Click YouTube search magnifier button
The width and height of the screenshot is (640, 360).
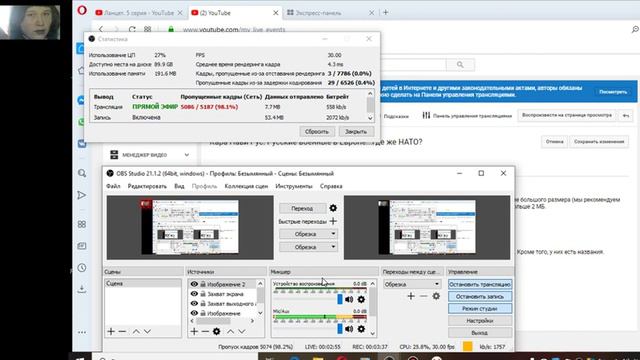point(460,64)
